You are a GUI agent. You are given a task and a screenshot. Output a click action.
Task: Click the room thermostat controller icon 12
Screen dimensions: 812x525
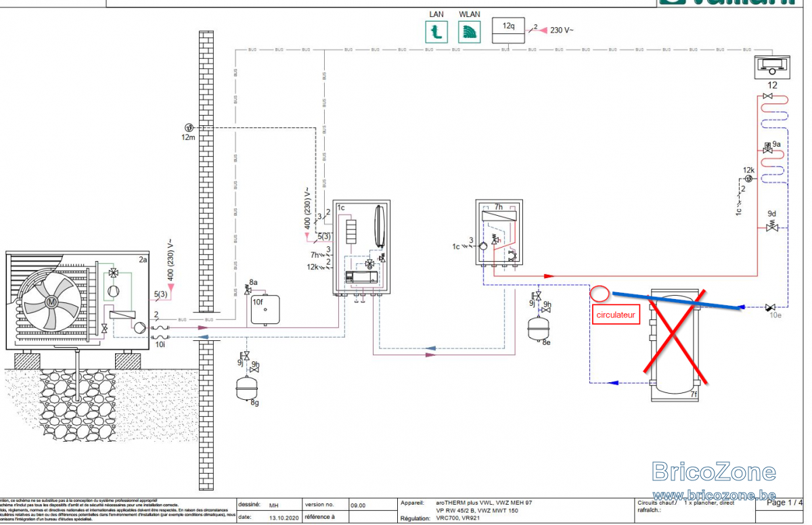pos(771,66)
